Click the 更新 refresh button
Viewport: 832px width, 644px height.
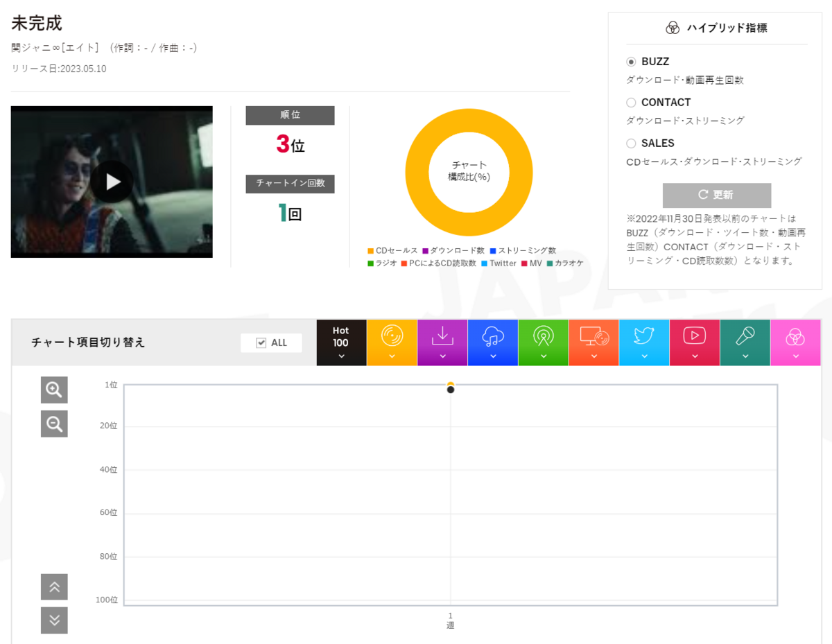[717, 195]
